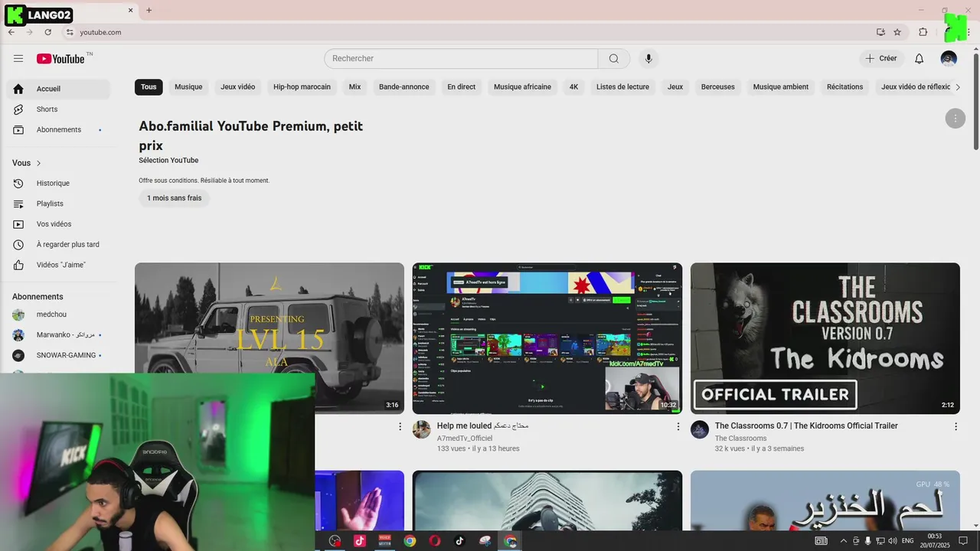Click the Créer button
The image size is (980, 551).
tap(880, 59)
